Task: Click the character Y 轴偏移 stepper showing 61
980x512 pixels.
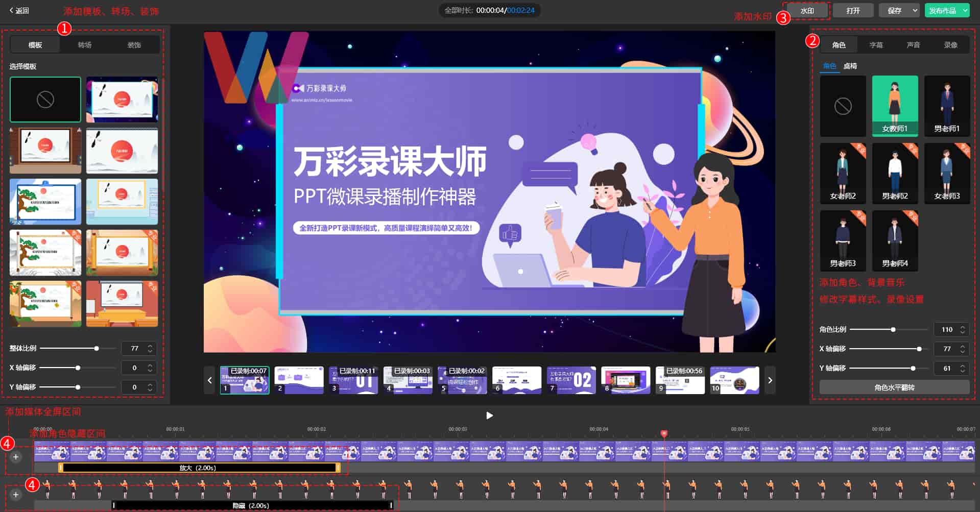Action: (963, 368)
